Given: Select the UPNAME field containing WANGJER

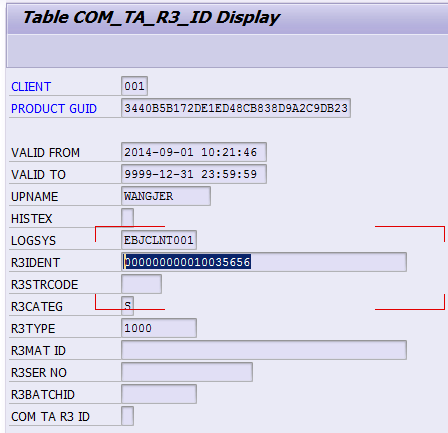Looking at the screenshot, I should 166,196.
